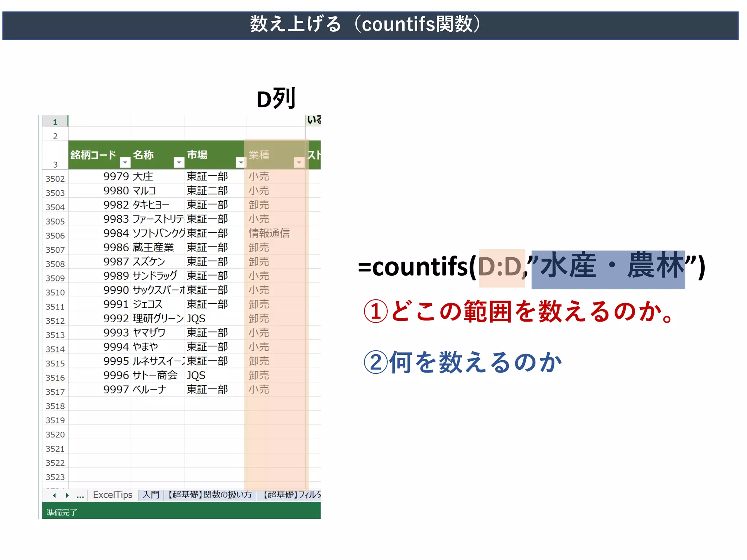Open the 銘柄コード column filter dropdown
The width and height of the screenshot is (747, 560).
pyautogui.click(x=125, y=162)
